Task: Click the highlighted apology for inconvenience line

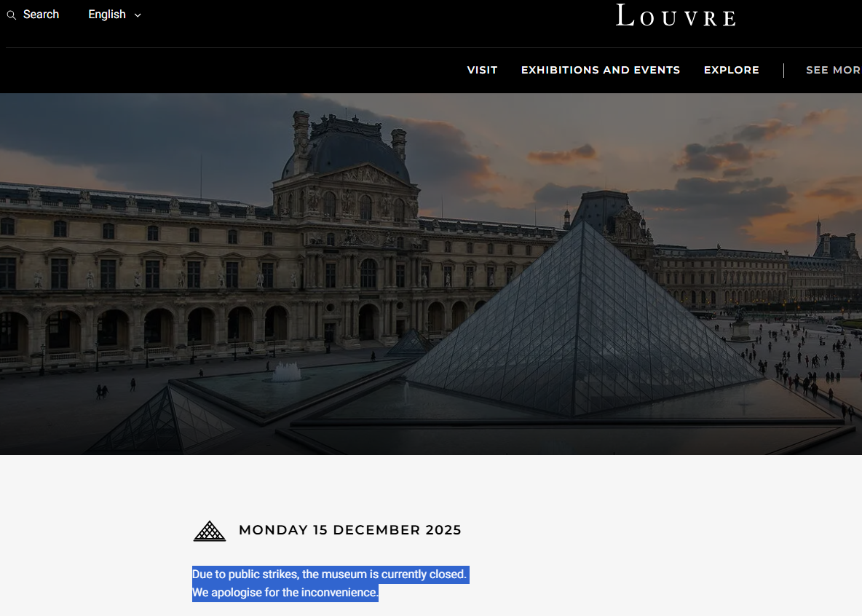Action: (285, 593)
